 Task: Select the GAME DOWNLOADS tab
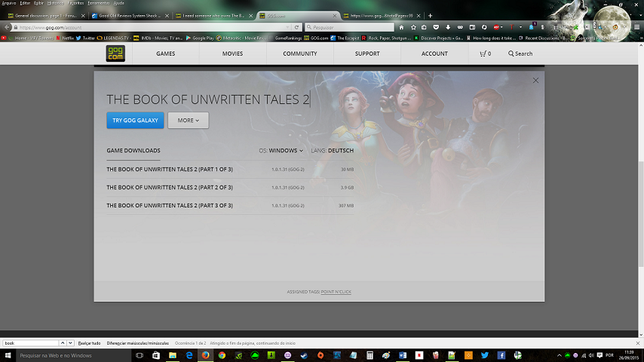click(133, 150)
